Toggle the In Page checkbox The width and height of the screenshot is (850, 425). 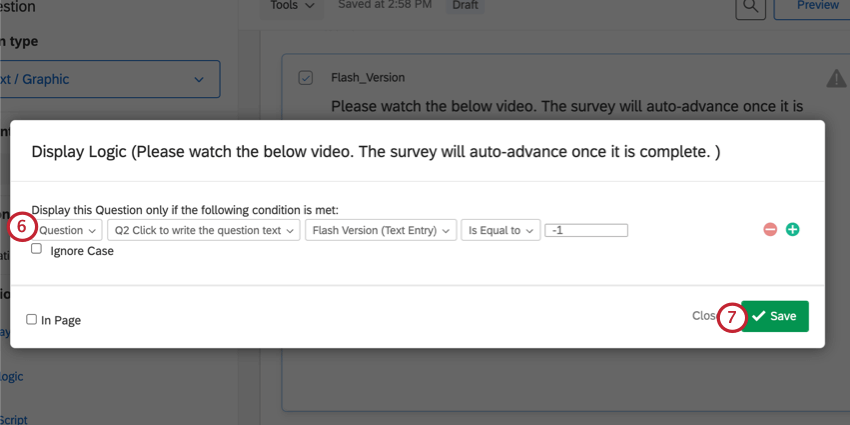(x=32, y=320)
